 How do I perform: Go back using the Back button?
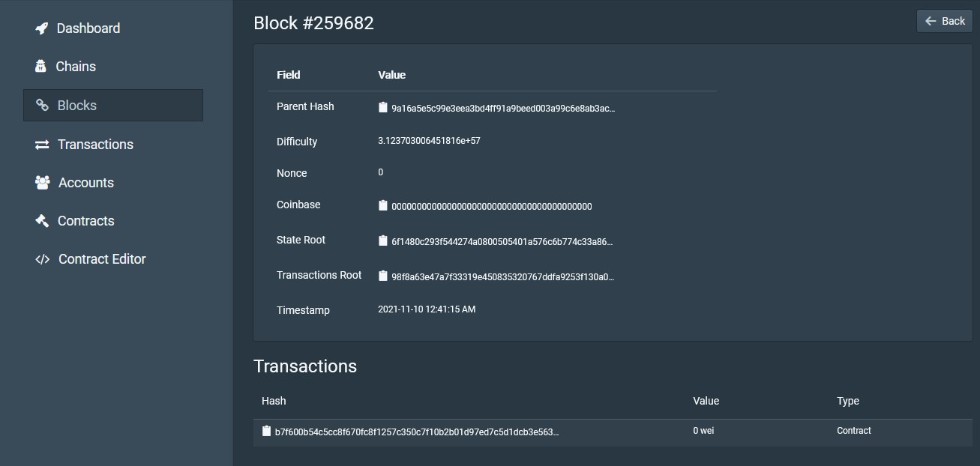tap(944, 21)
